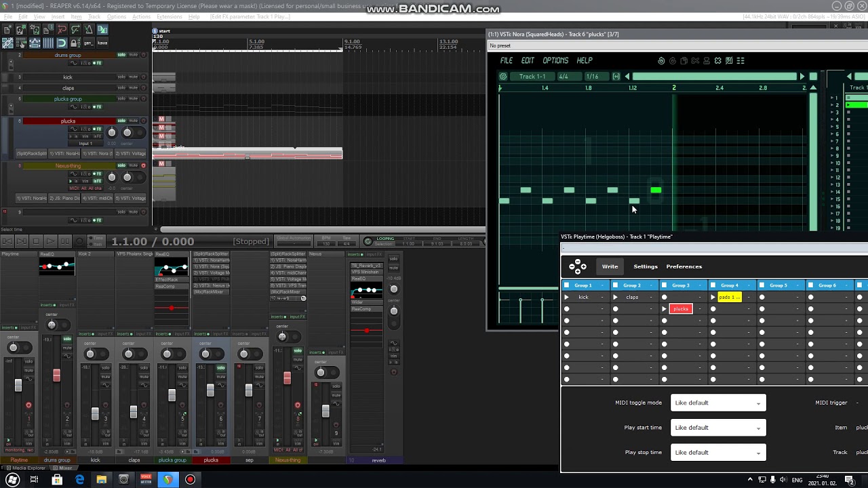Open the Track 1-1 selector in Nora
The height and width of the screenshot is (488, 868).
point(532,77)
